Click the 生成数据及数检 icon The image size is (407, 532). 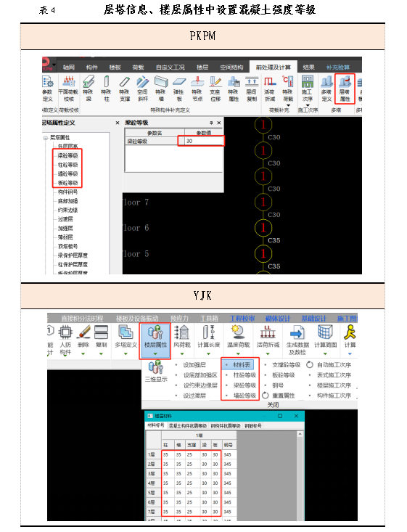point(297,339)
